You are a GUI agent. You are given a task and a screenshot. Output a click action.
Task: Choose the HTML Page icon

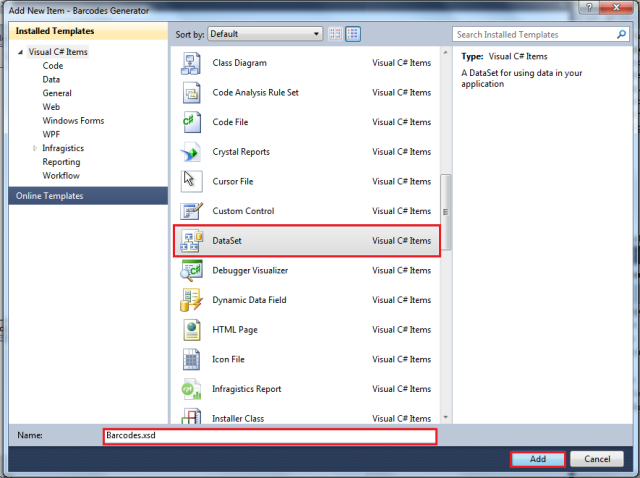[x=191, y=330]
